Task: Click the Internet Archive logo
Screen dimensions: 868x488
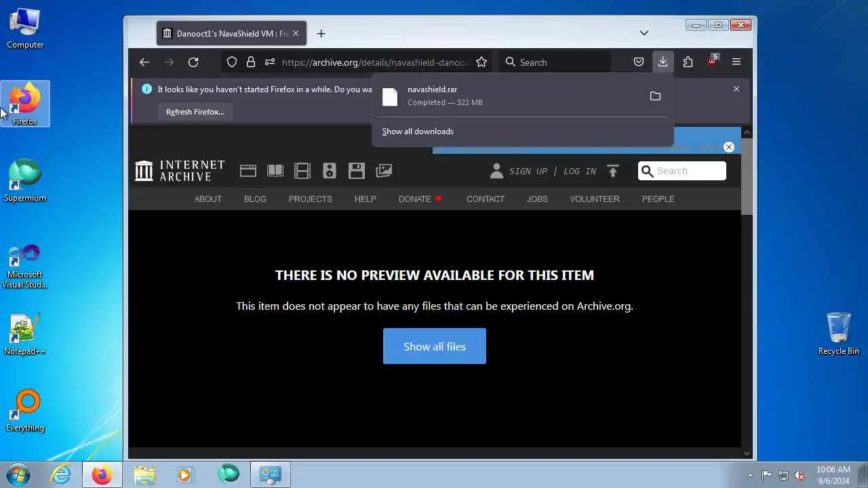Action: [180, 171]
